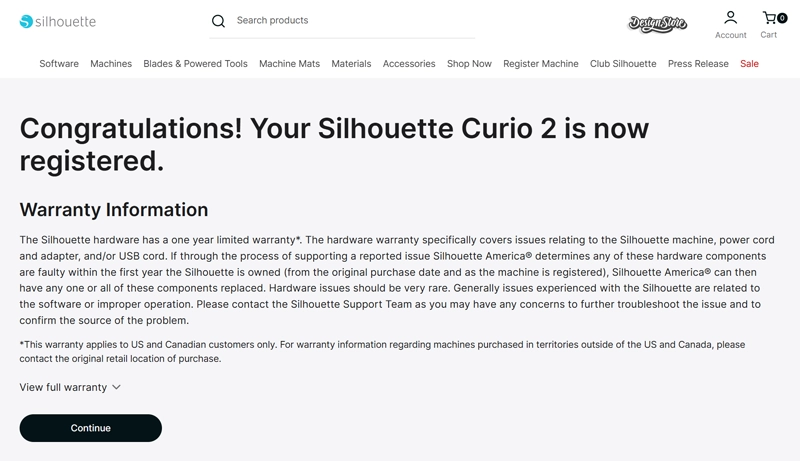Navigate to Accessories
The image size is (800, 461).
coord(409,64)
